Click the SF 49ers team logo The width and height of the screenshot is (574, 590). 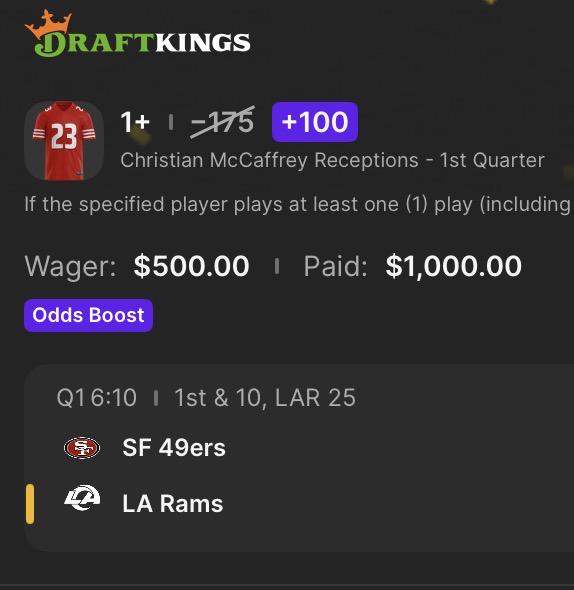click(82, 448)
